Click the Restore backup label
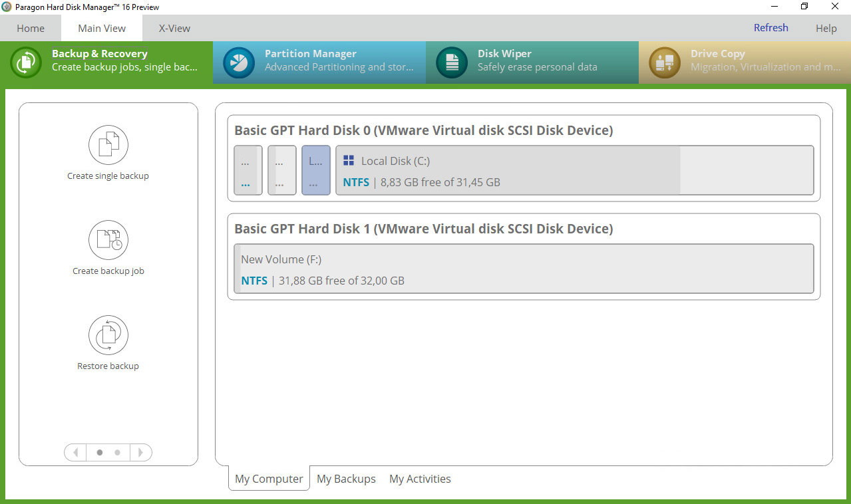The image size is (851, 504). 108,366
